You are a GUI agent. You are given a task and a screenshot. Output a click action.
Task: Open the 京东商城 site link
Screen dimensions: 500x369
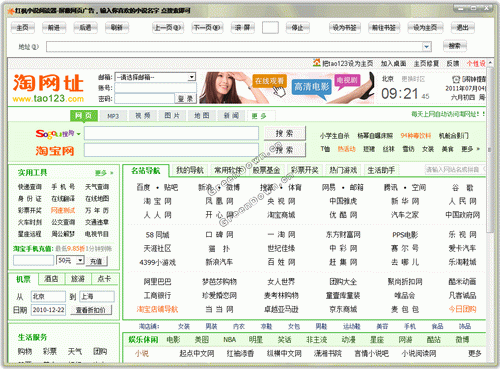click(343, 309)
